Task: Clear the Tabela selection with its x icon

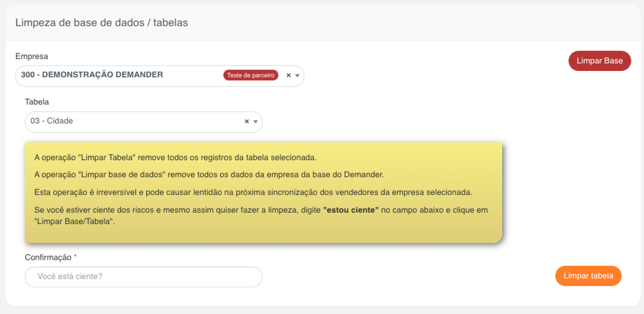Action: (247, 122)
